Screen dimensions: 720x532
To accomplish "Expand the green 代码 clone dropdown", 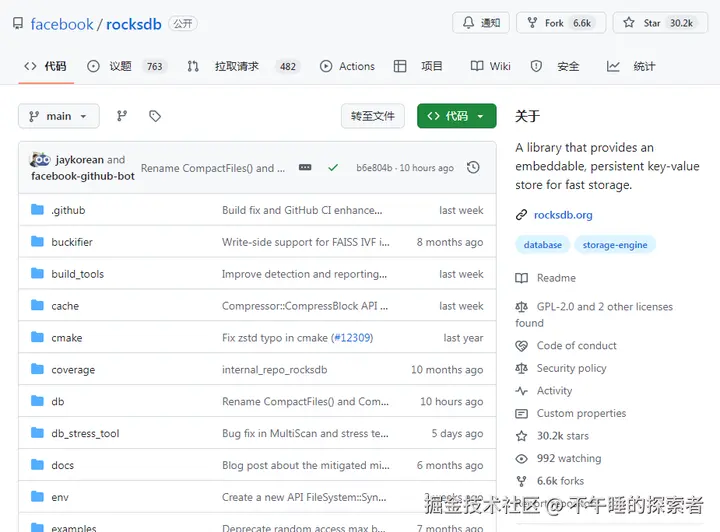I will click(456, 116).
